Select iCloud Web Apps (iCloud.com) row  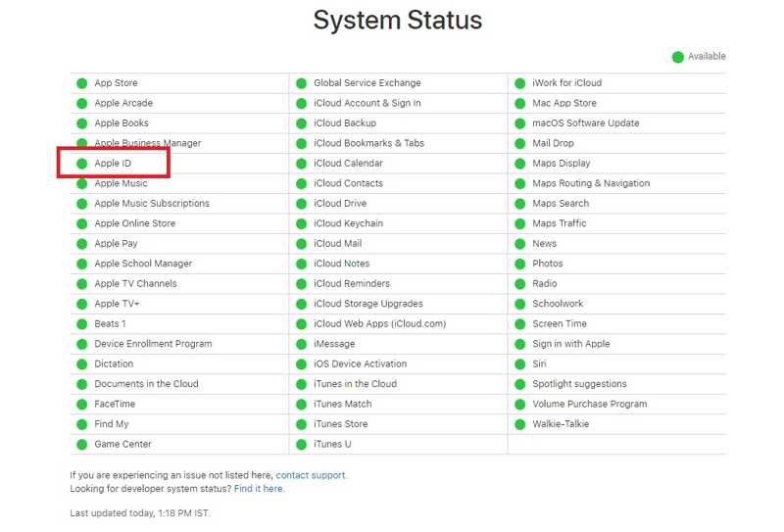tap(399, 324)
